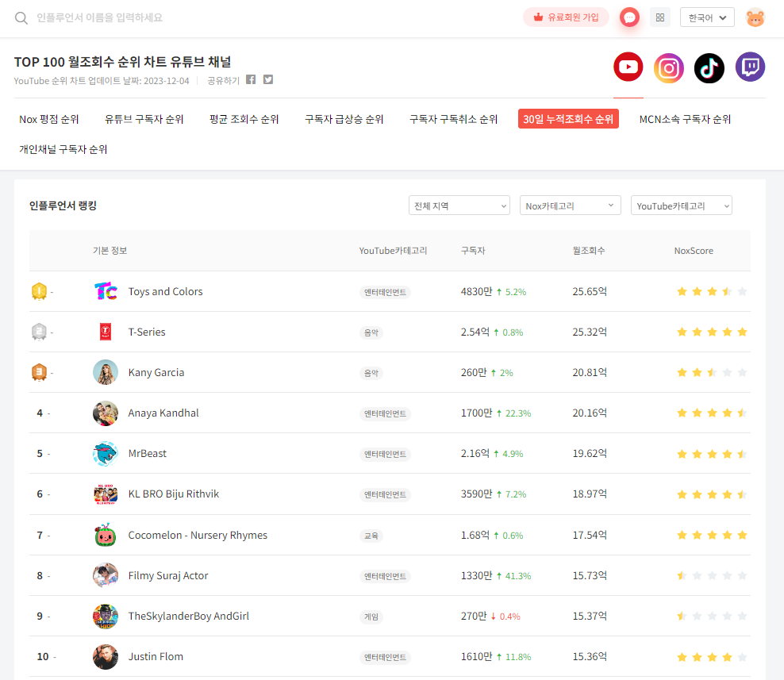Open the Nox카테고리 dropdown

[x=570, y=206]
